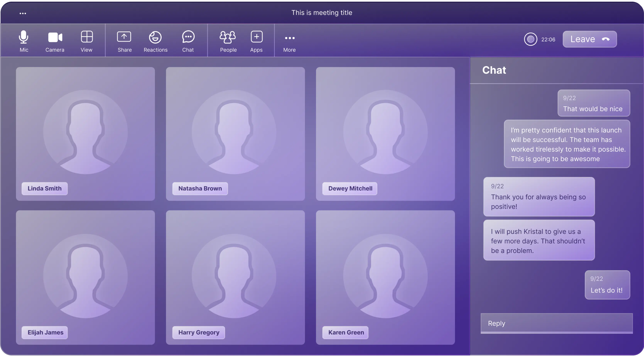Image resolution: width=644 pixels, height=356 pixels.
Task: Click the Leave meeting button
Action: 590,39
